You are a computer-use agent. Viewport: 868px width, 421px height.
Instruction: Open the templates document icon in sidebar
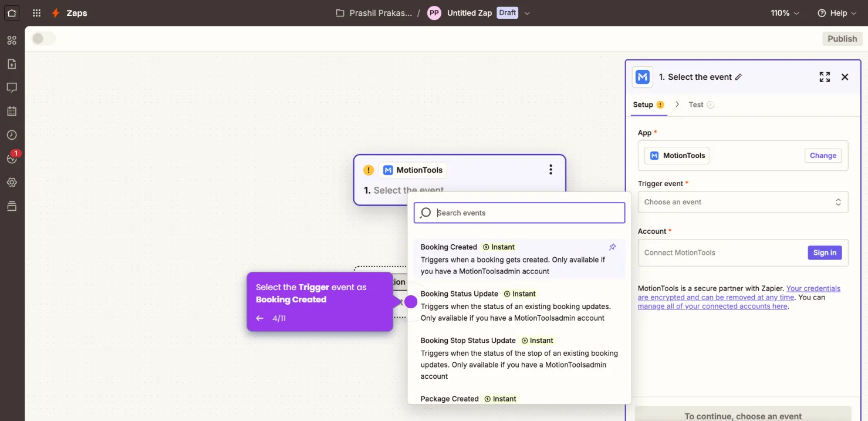[x=12, y=63]
